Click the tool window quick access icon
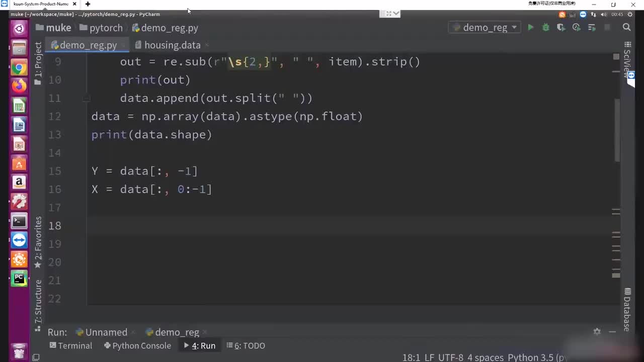Image resolution: width=644 pixels, height=362 pixels. point(36,357)
